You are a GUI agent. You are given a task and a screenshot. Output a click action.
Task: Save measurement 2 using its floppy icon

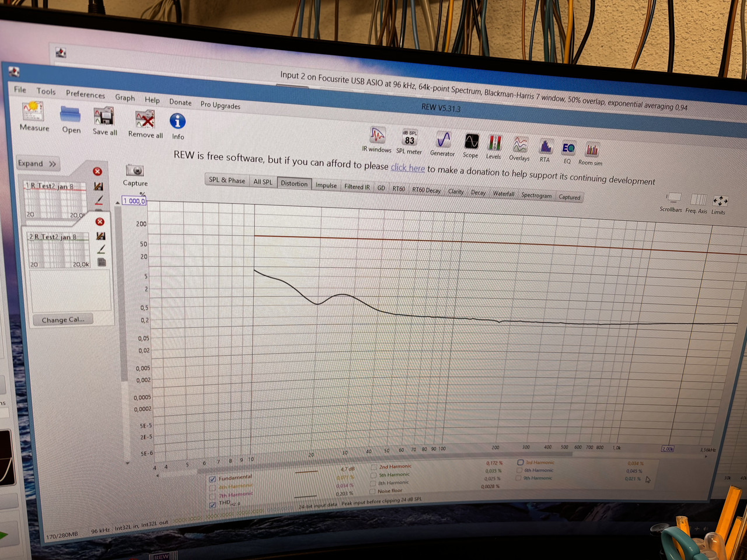click(x=101, y=236)
